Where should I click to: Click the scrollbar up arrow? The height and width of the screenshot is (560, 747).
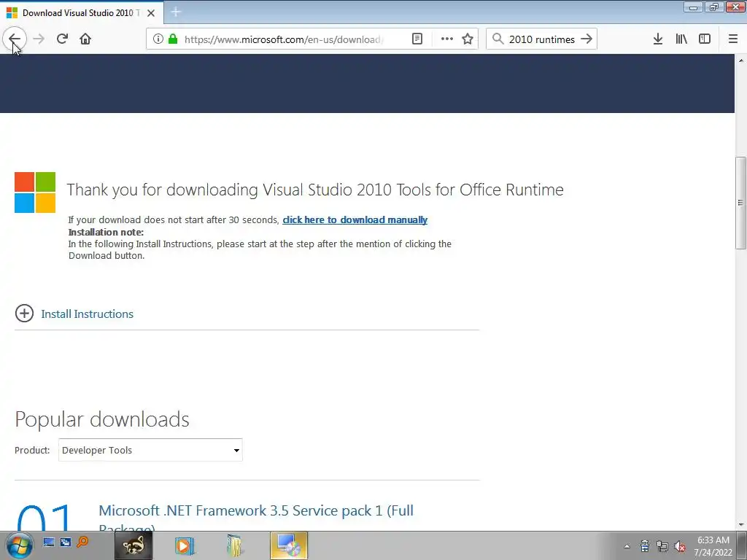click(740, 61)
